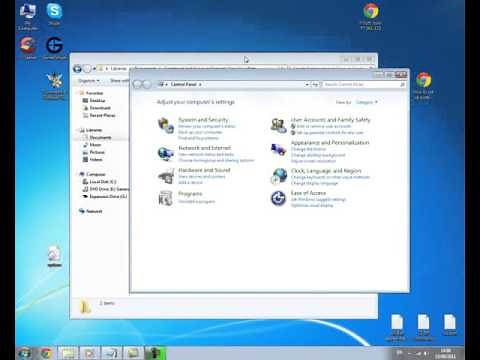Click Adjust screen resolution link
The image size is (480, 360).
click(313, 161)
